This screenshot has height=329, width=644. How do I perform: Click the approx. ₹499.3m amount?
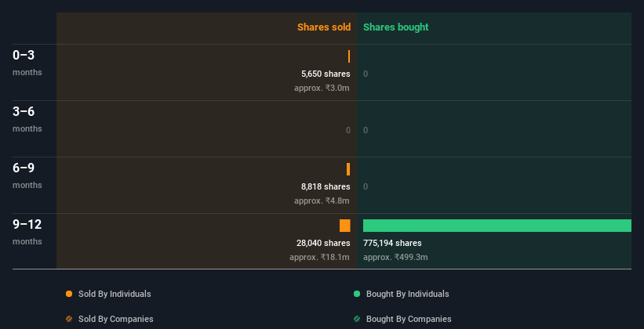tap(395, 258)
